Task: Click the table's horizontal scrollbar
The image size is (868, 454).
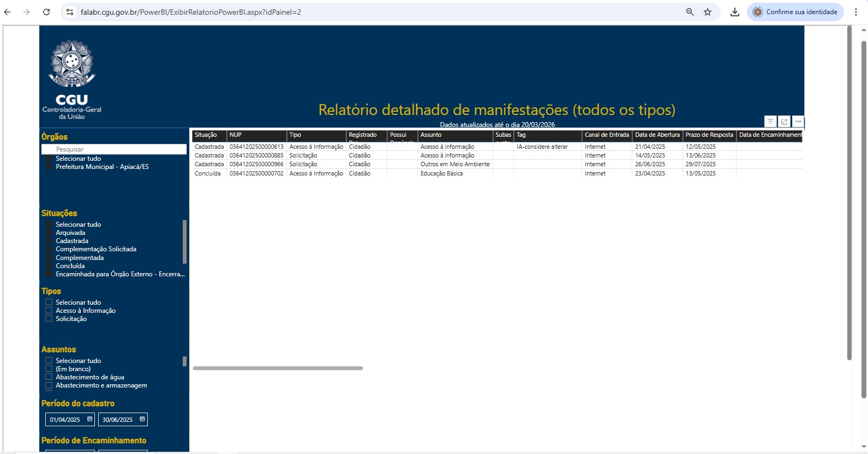Action: 278,368
